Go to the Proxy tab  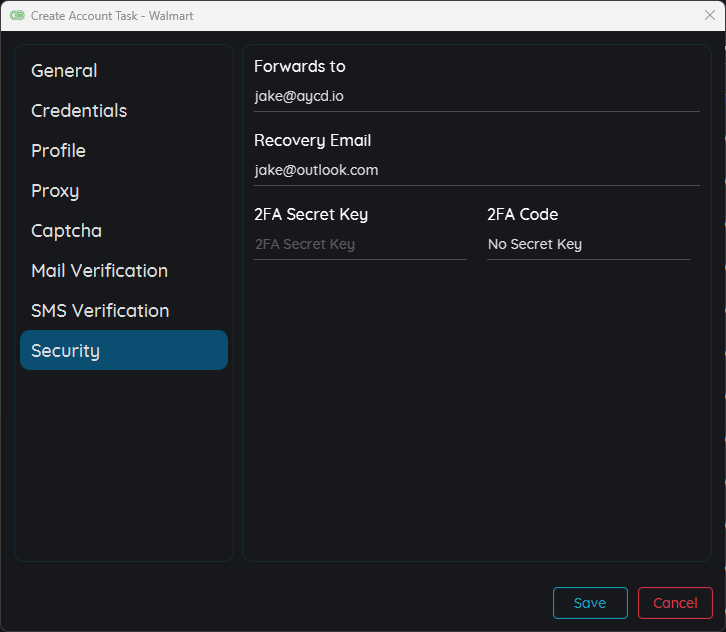(x=55, y=191)
